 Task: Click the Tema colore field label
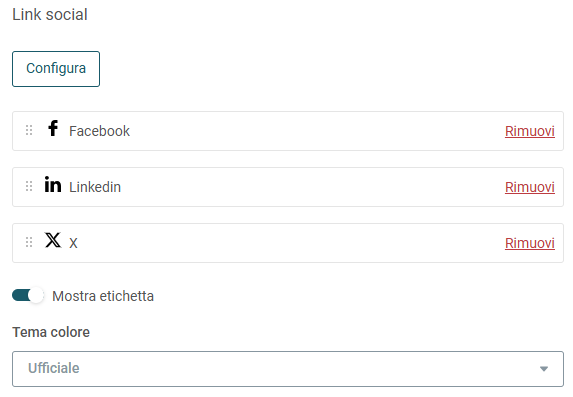[x=51, y=332]
